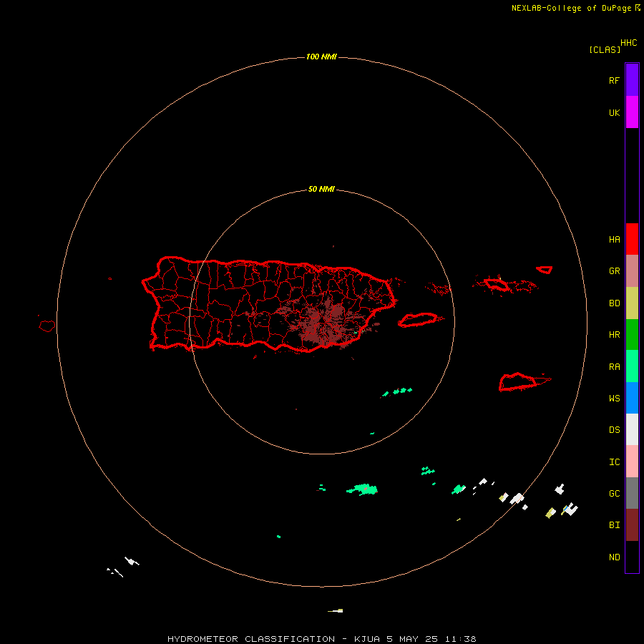
Task: Click the 50 NMI range ring label
Action: pyautogui.click(x=321, y=190)
